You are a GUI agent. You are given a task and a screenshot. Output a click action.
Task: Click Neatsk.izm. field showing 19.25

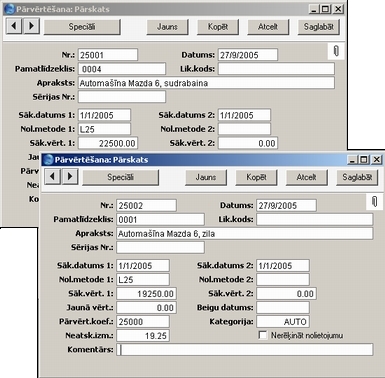(x=143, y=336)
